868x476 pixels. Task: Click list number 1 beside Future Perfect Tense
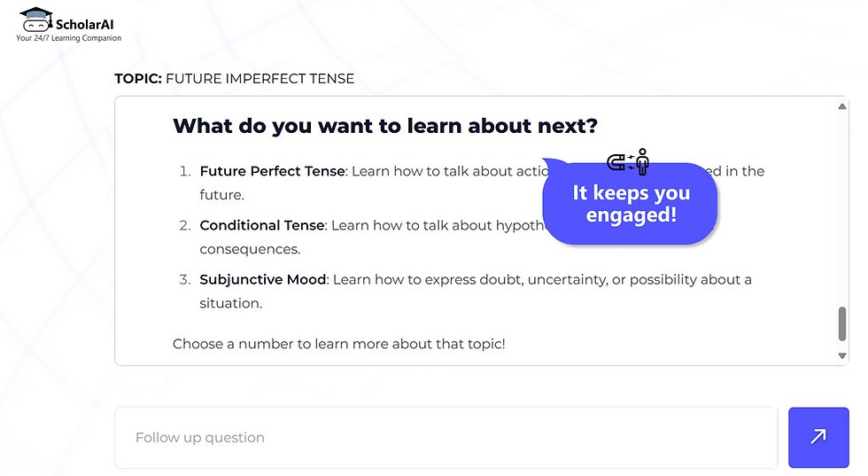click(185, 171)
